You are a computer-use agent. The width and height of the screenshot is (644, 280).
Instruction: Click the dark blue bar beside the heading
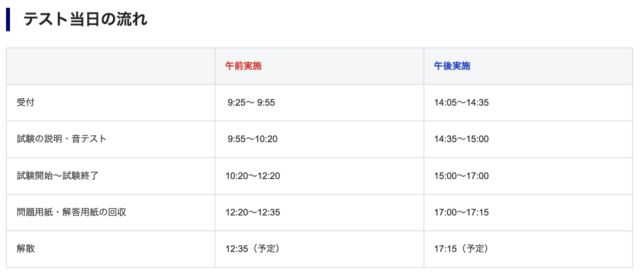(8, 20)
